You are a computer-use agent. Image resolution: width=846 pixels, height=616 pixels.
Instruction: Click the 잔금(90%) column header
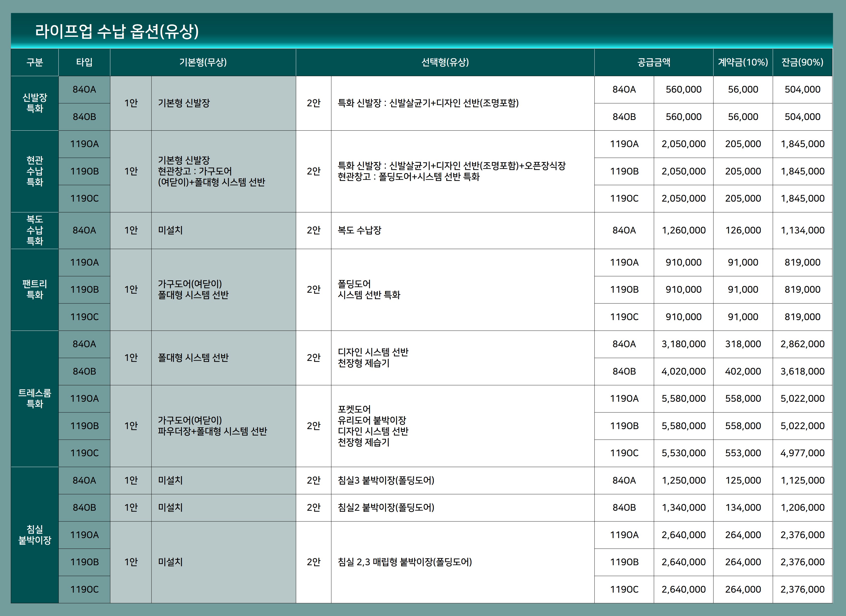(x=802, y=62)
